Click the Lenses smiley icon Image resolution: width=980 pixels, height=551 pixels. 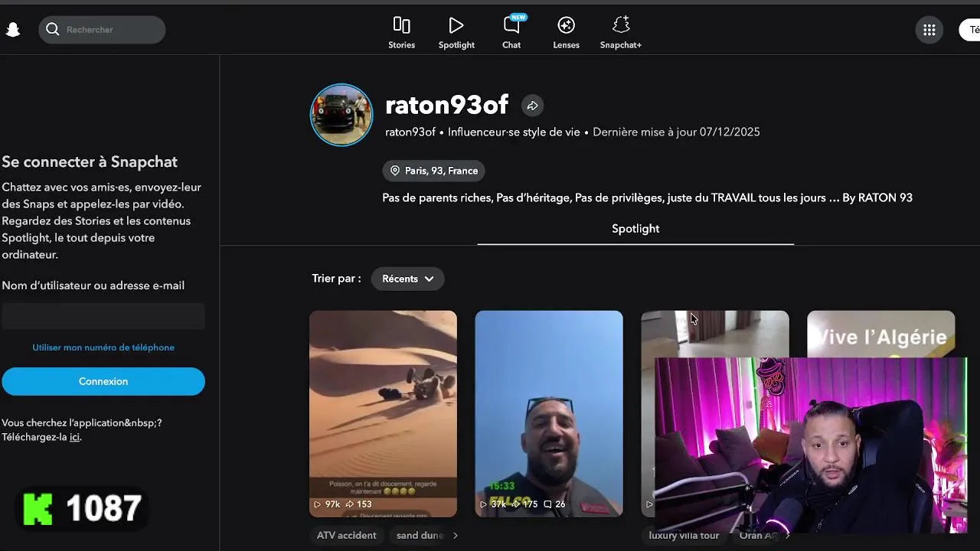click(x=566, y=25)
